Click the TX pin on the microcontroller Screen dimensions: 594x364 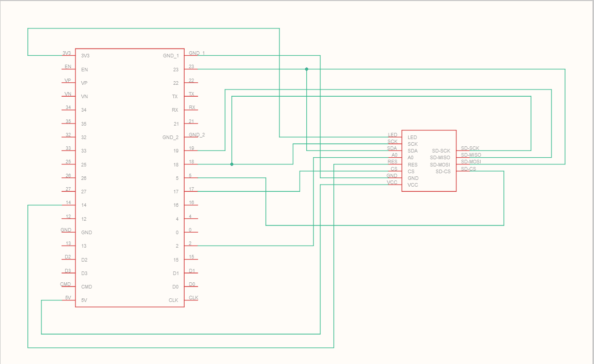[191, 96]
